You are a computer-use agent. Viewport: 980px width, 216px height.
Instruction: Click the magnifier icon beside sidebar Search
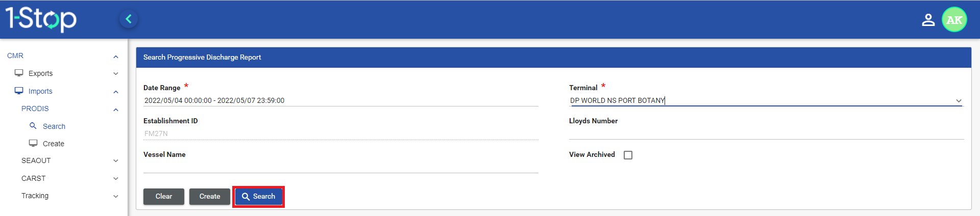(x=33, y=126)
